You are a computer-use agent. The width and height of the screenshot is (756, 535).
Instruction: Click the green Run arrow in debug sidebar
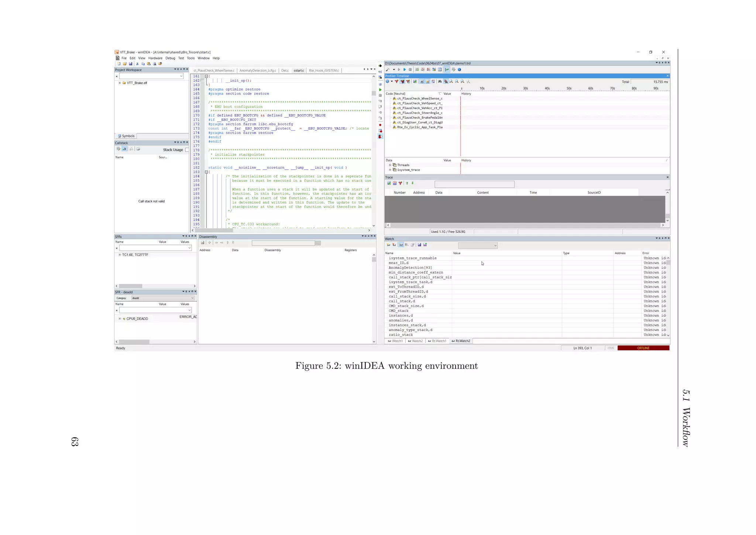pos(380,90)
